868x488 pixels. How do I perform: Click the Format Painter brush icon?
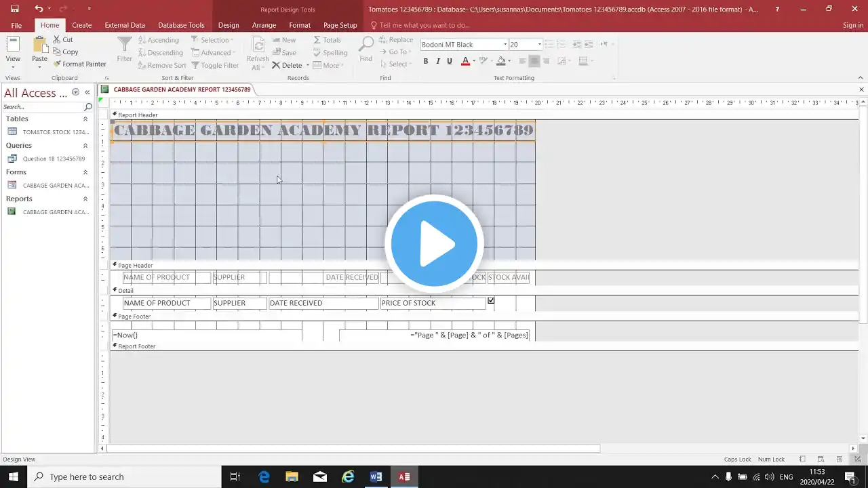(x=57, y=64)
